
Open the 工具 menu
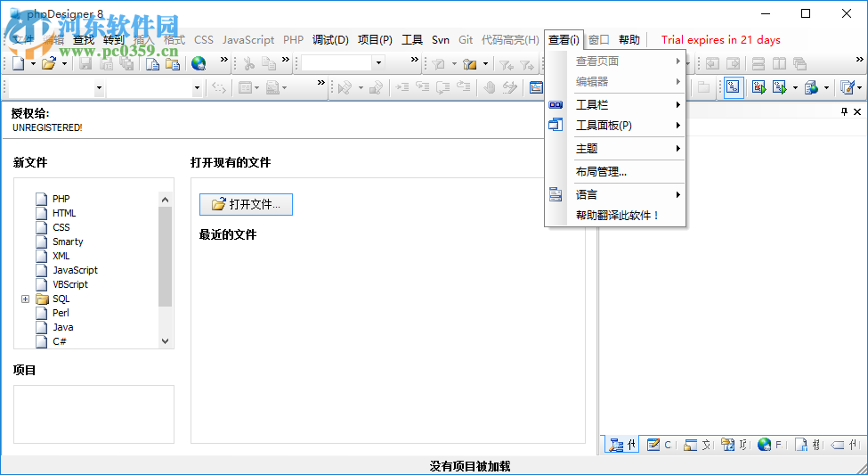pos(412,40)
